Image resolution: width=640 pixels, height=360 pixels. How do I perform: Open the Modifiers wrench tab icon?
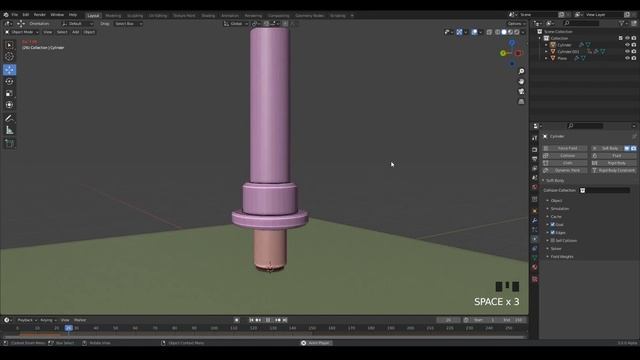(x=535, y=220)
